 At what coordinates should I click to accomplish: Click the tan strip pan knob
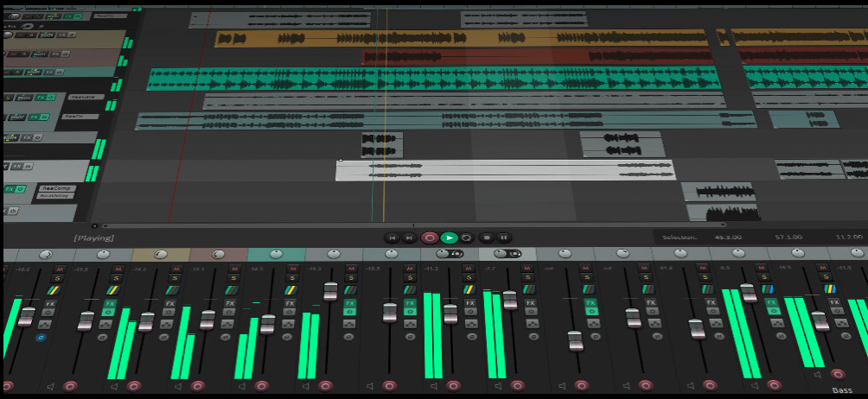point(161,254)
